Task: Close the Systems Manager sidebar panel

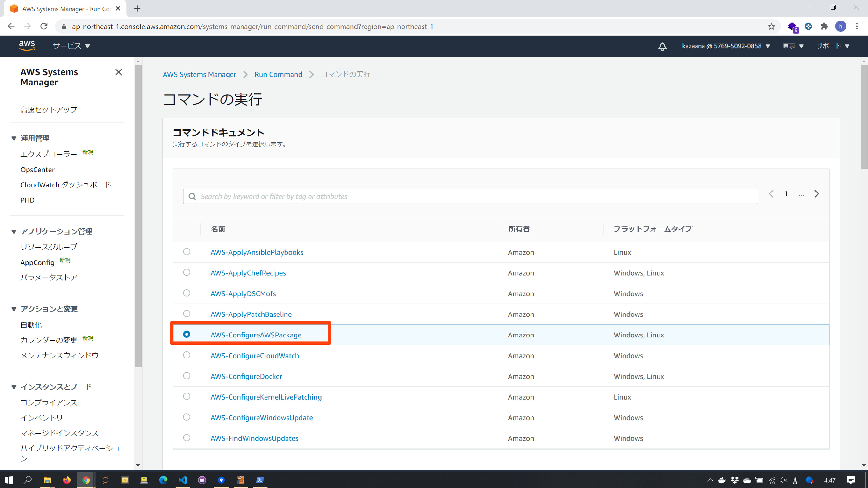Action: 119,72
